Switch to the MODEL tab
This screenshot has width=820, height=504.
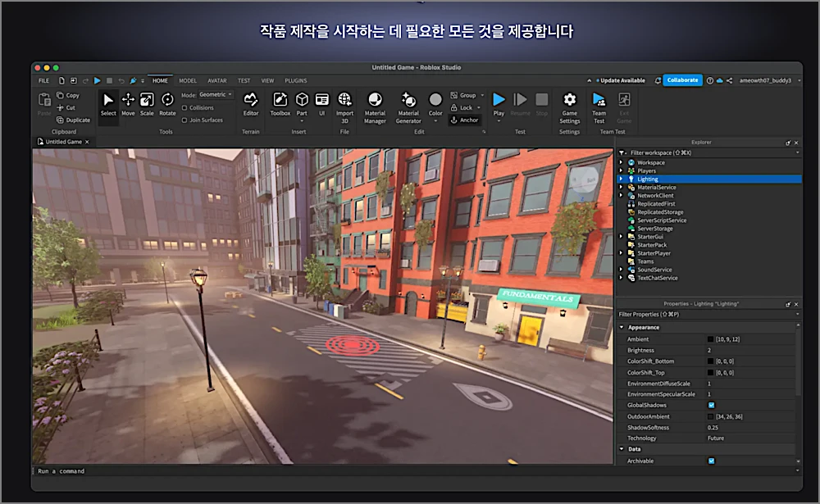tap(188, 80)
